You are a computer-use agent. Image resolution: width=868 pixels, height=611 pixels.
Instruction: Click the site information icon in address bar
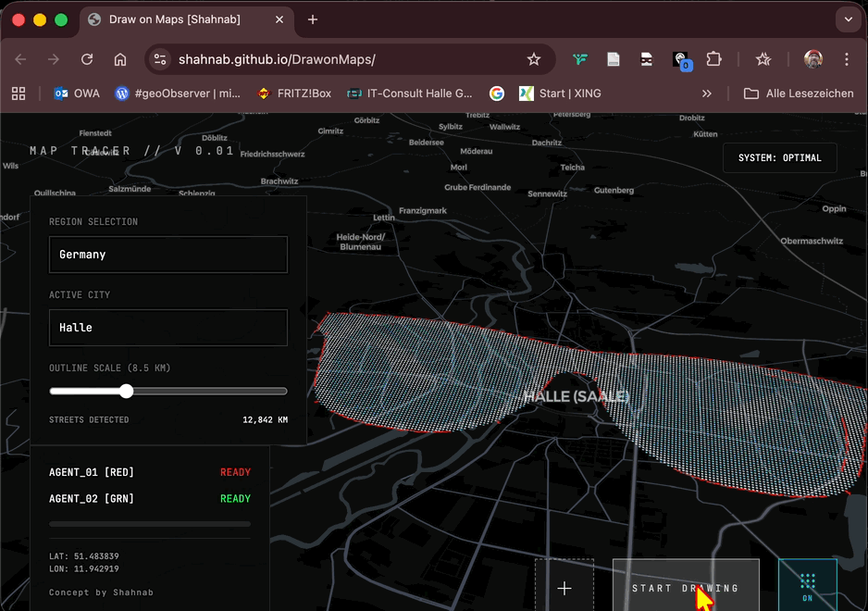[161, 59]
